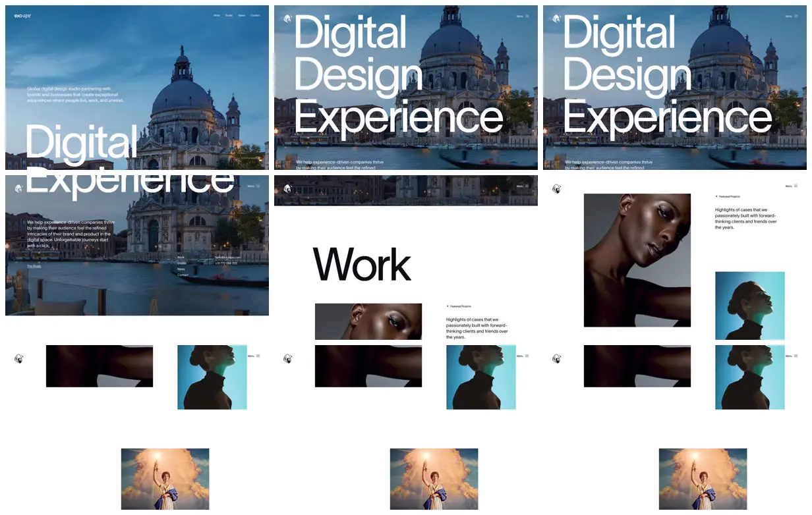Click the Work link beside hello@exoape.com

tap(181, 257)
